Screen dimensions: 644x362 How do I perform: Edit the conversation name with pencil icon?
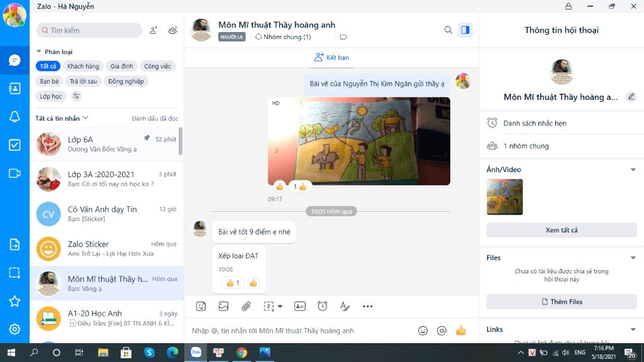tap(631, 97)
